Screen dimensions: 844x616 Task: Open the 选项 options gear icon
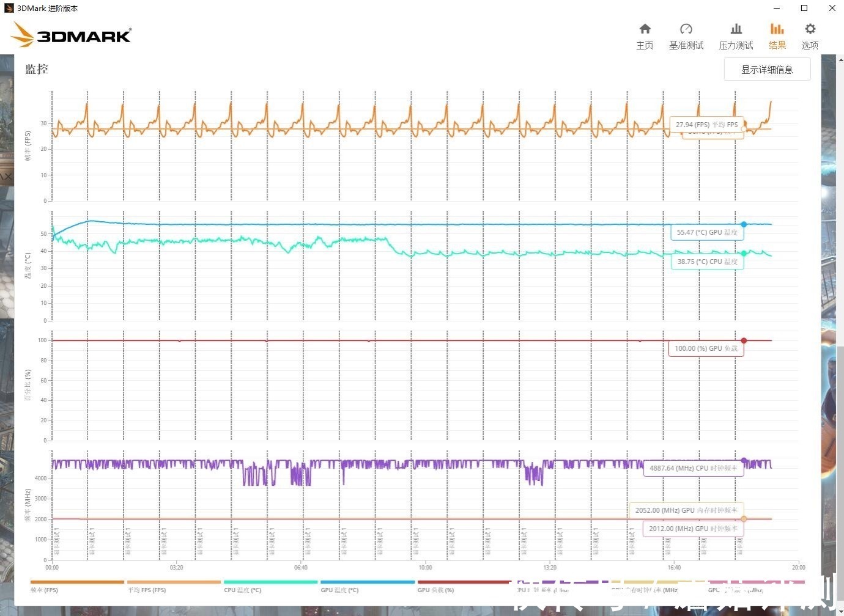[810, 29]
